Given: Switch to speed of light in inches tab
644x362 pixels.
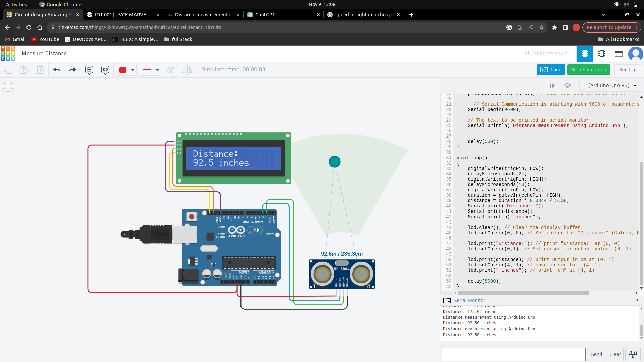Looking at the screenshot, I should click(x=364, y=15).
